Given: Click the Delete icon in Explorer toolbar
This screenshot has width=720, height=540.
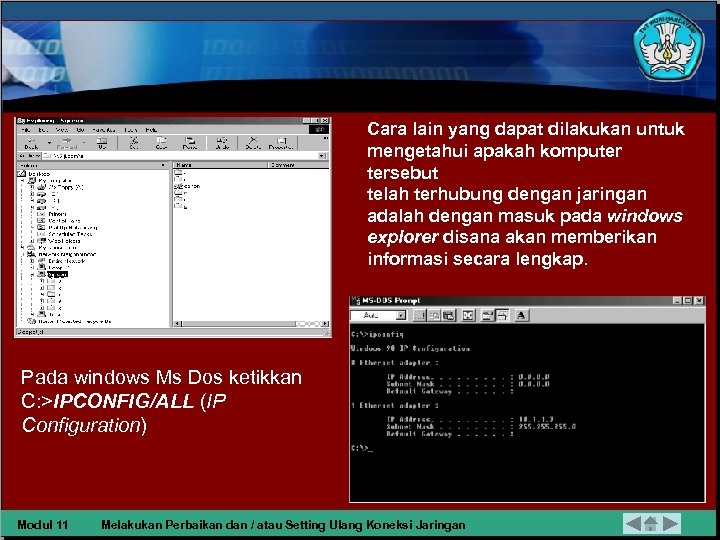Looking at the screenshot, I should [x=253, y=143].
